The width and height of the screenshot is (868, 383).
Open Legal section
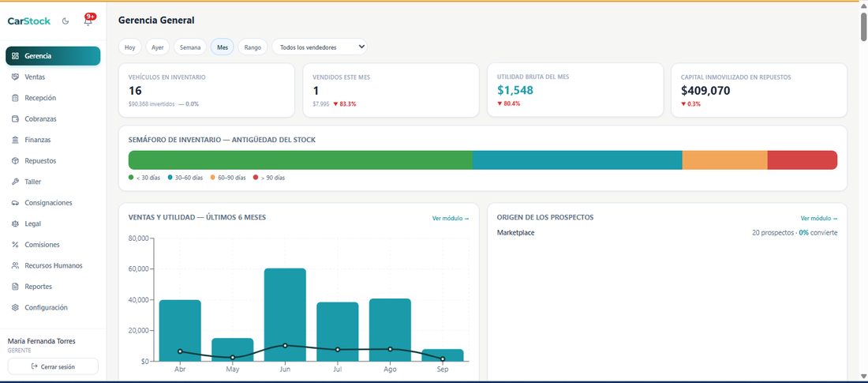pyautogui.click(x=53, y=223)
